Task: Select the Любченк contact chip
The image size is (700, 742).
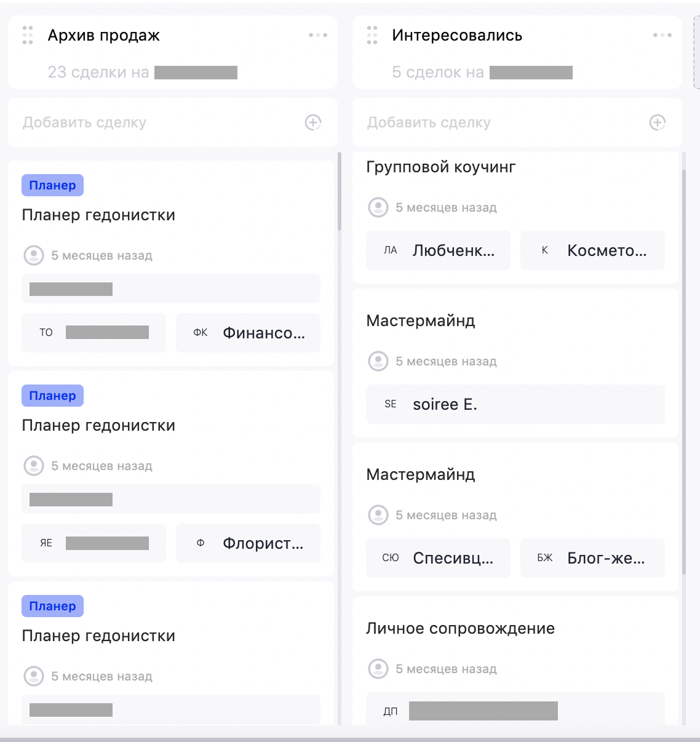Action: [438, 250]
